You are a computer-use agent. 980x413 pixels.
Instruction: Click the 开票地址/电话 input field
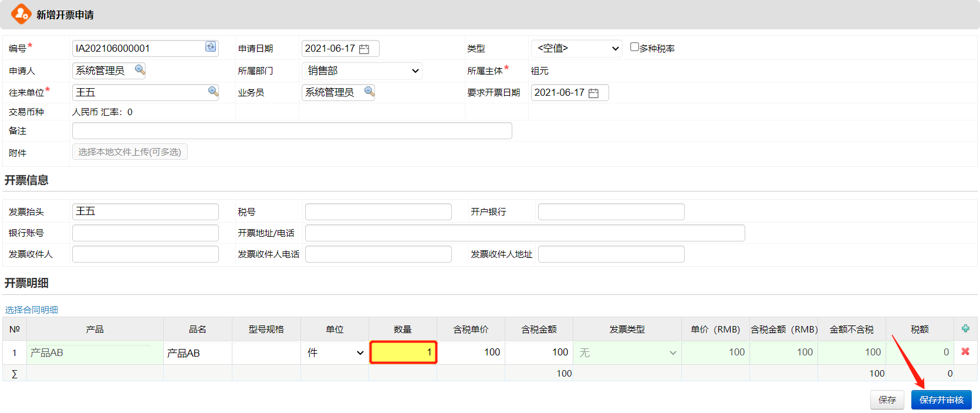click(x=525, y=233)
